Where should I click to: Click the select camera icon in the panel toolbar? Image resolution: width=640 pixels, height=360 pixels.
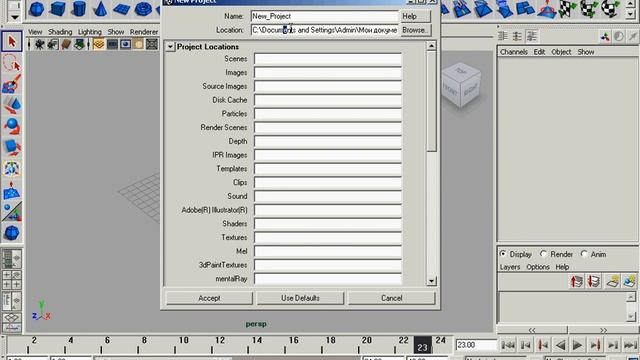pyautogui.click(x=40, y=44)
